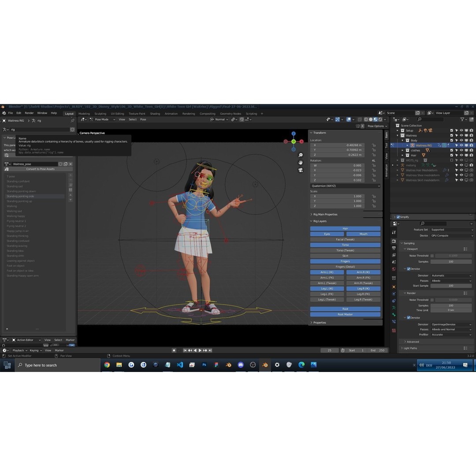Open Chrome from the Windows taskbar

pos(107,365)
